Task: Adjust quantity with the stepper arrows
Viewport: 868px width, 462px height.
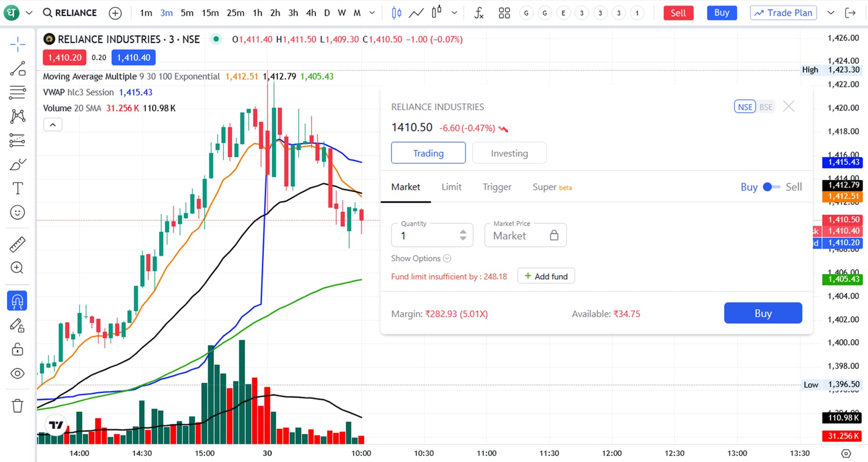Action: coord(463,235)
